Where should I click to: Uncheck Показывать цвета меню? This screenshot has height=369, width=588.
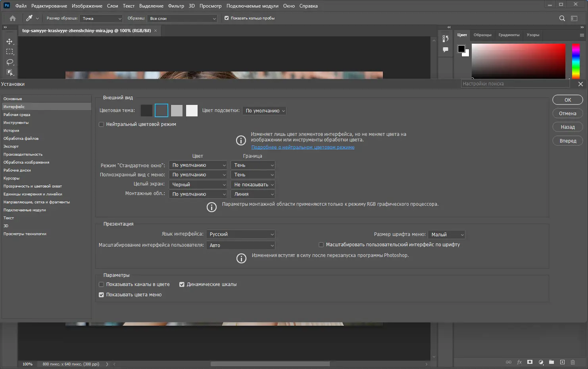[101, 295]
